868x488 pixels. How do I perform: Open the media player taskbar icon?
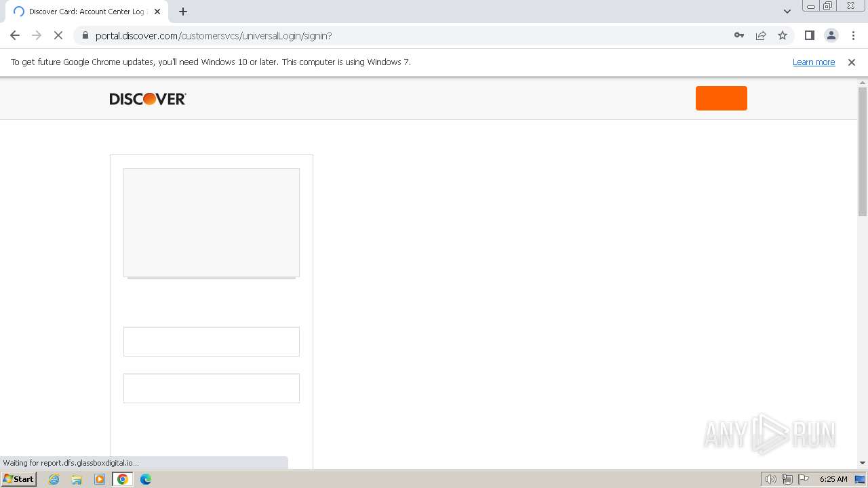pyautogui.click(x=100, y=479)
